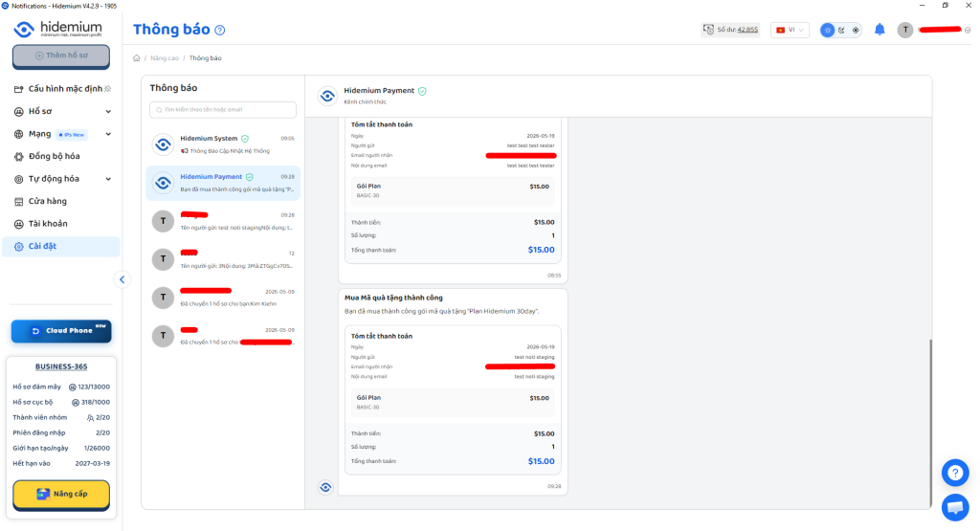Click the verified badge beside Hidemium Payment header

(422, 91)
